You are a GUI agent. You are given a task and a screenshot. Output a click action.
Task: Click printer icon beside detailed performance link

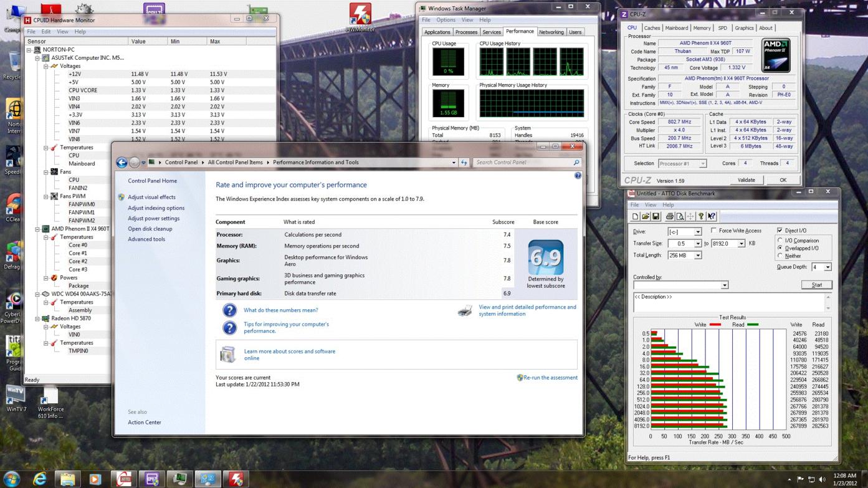click(x=465, y=310)
